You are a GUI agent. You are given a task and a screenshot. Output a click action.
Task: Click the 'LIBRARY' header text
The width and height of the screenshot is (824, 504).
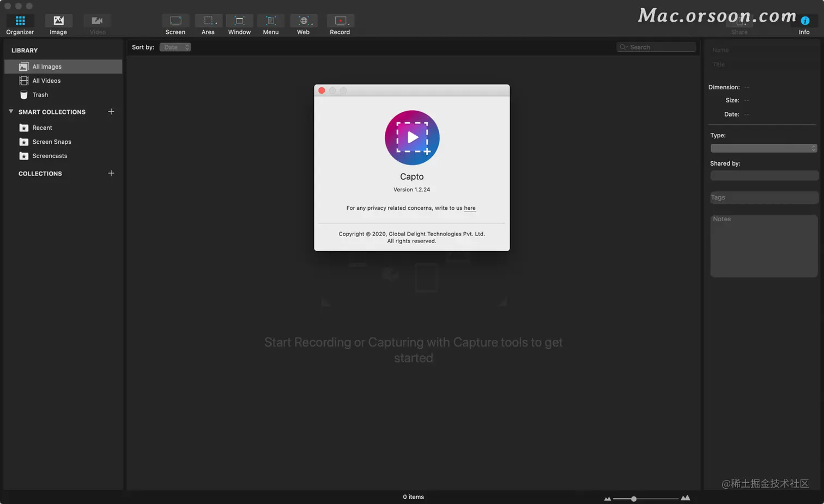tap(25, 51)
